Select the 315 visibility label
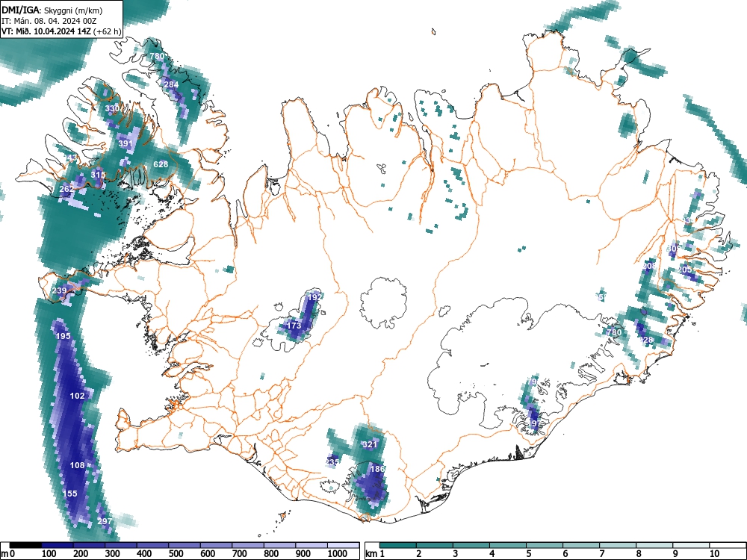This screenshot has width=747, height=560. pos(98,175)
